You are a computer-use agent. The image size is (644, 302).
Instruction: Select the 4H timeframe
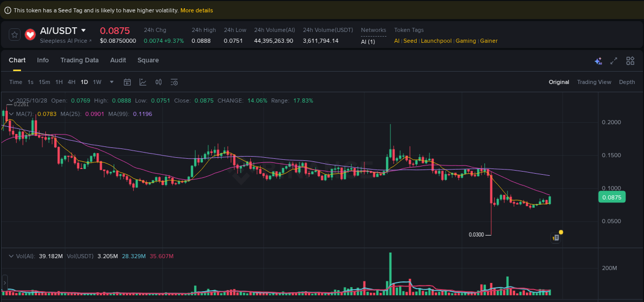pyautogui.click(x=72, y=81)
